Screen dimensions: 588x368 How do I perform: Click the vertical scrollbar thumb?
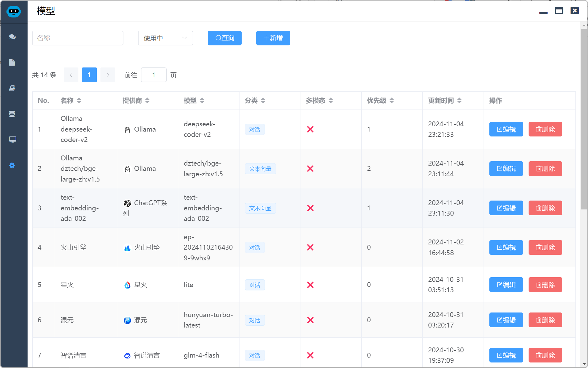584,119
